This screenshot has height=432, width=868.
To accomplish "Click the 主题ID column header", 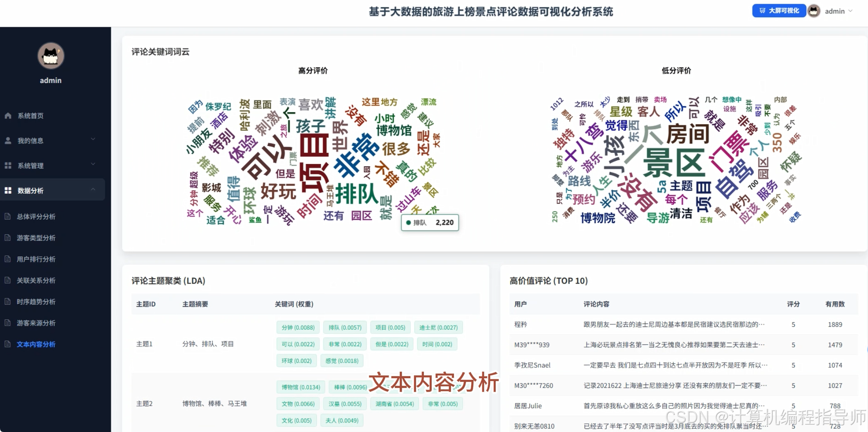I will coord(146,304).
